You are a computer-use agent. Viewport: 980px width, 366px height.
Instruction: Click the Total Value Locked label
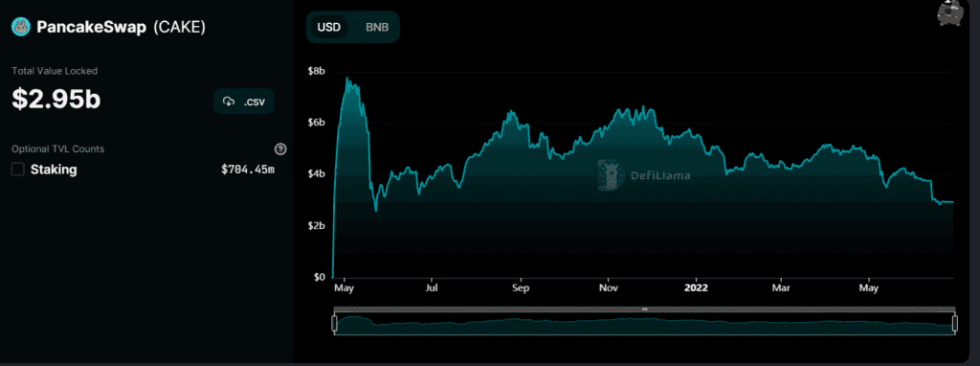coord(55,71)
